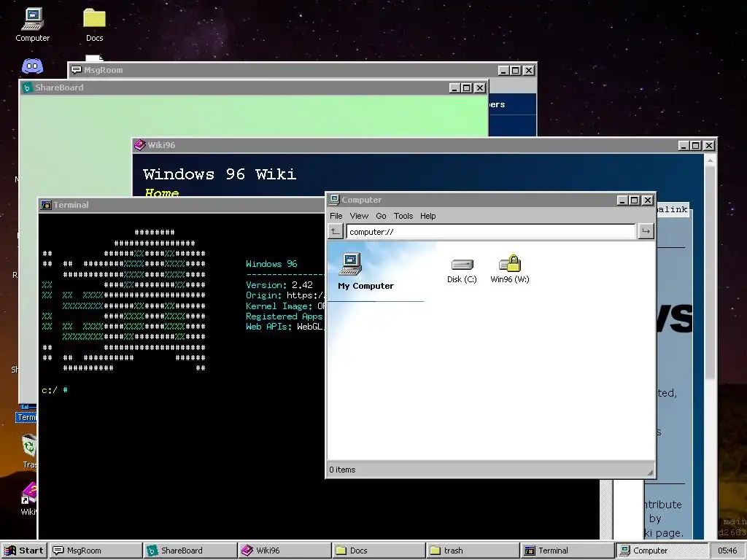
Task: Minimize the Wiki96 window
Action: pos(683,145)
